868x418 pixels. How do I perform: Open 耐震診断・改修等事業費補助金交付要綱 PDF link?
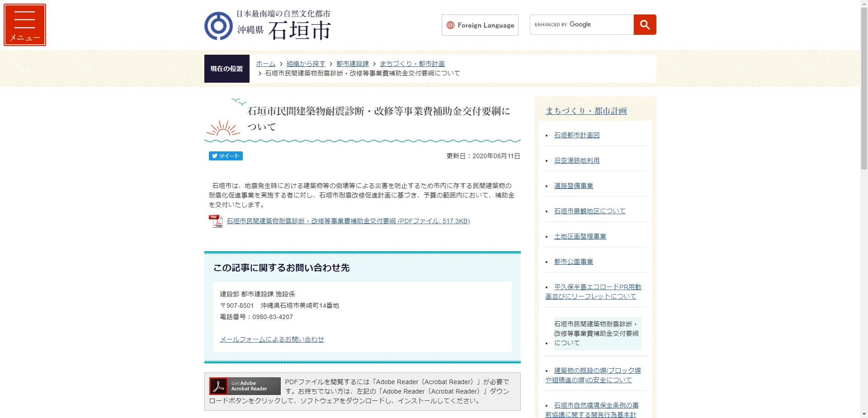pyautogui.click(x=348, y=221)
